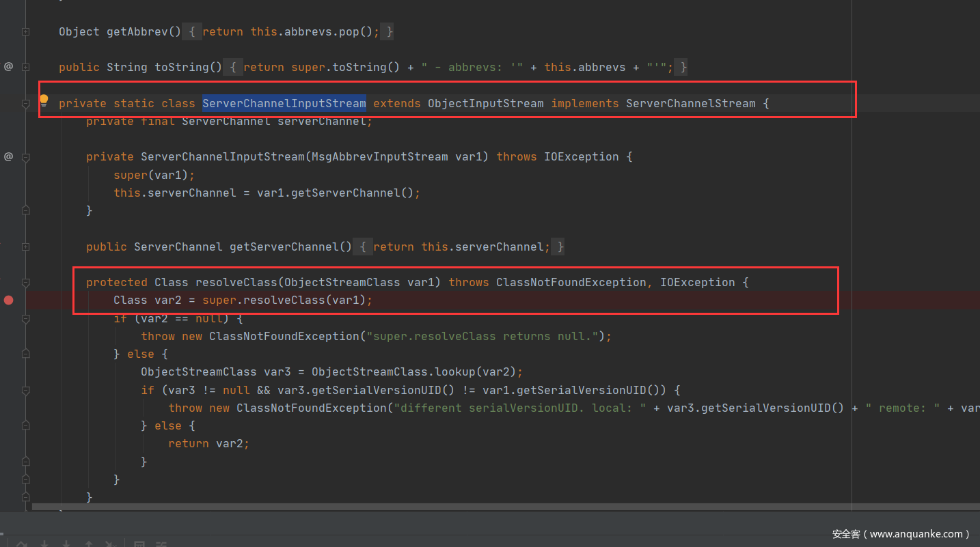Click ServerChannelStream in the implements clause
The image size is (980, 547).
pyautogui.click(x=690, y=103)
